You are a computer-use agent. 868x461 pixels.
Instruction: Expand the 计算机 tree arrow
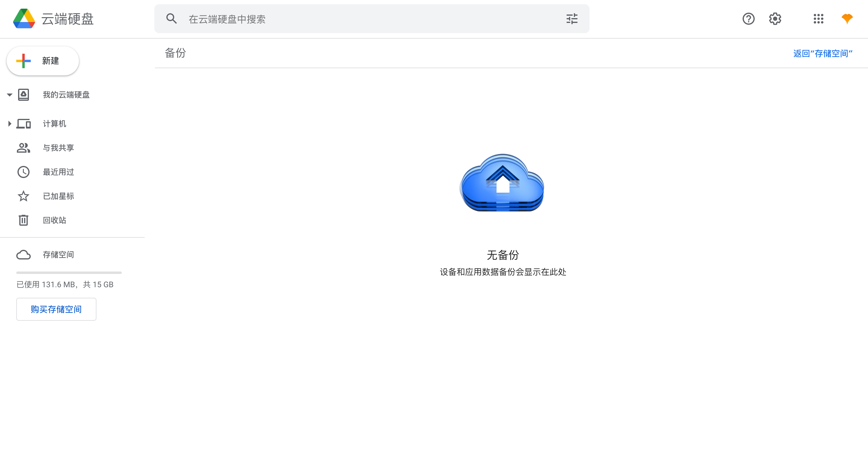[9, 124]
